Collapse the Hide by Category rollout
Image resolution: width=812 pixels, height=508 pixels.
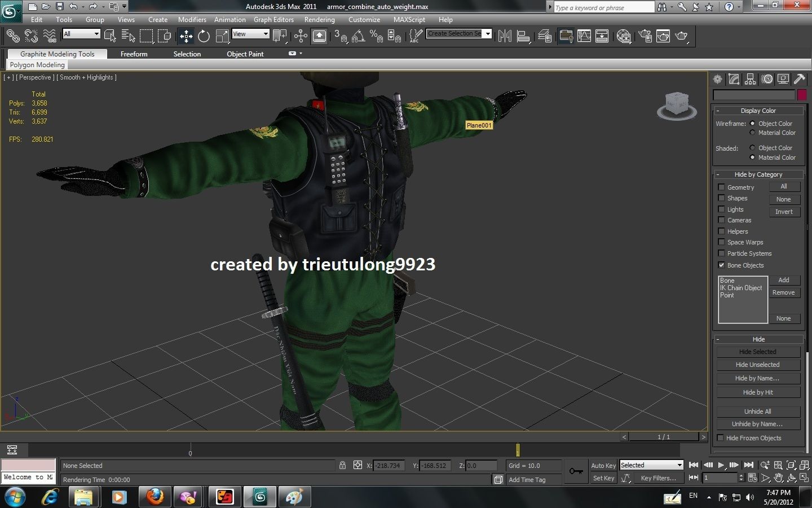pyautogui.click(x=758, y=174)
